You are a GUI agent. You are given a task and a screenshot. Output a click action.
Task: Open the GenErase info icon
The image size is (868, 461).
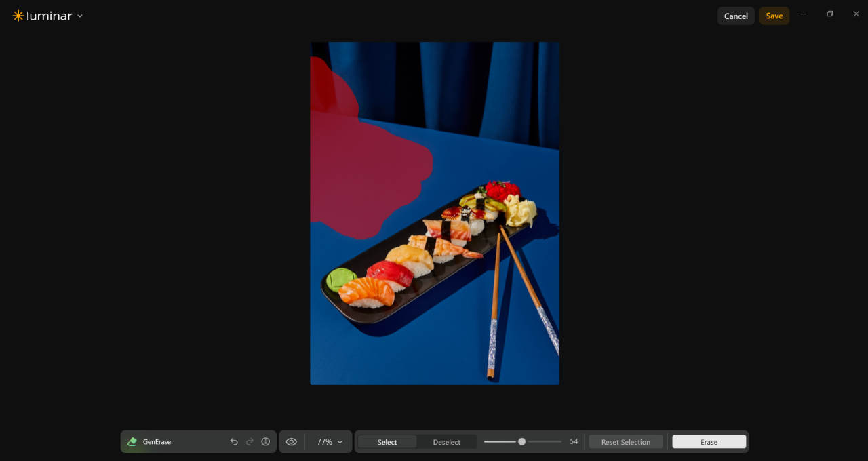click(x=266, y=441)
